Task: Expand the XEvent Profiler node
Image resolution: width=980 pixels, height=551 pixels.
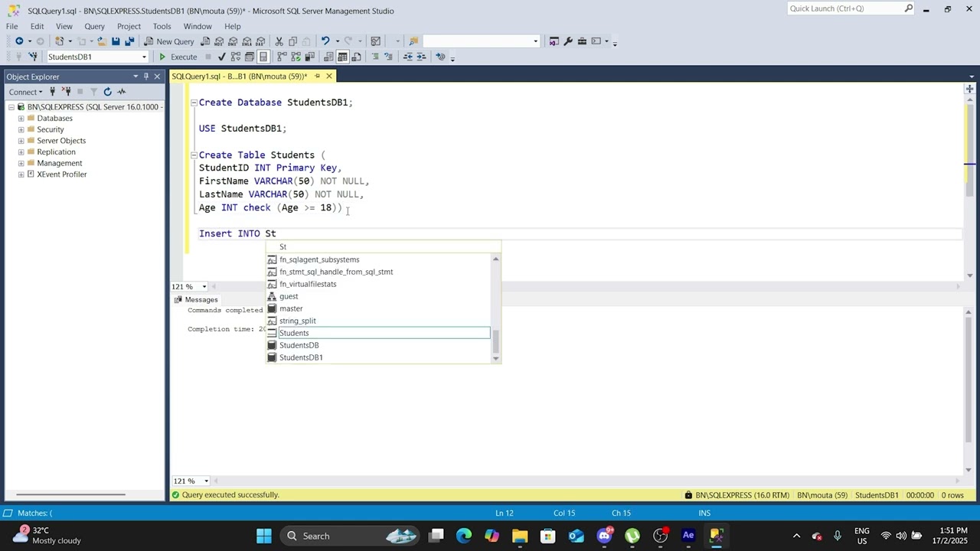Action: coord(21,174)
